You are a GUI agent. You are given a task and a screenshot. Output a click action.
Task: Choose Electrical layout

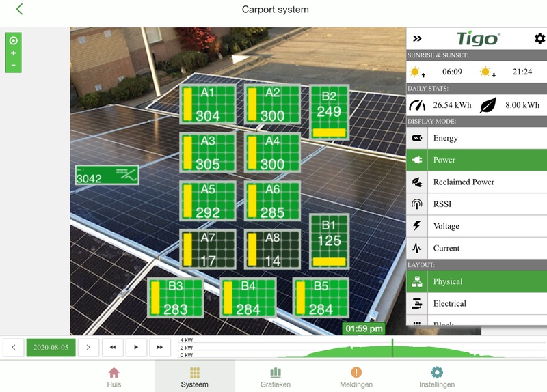point(477,303)
